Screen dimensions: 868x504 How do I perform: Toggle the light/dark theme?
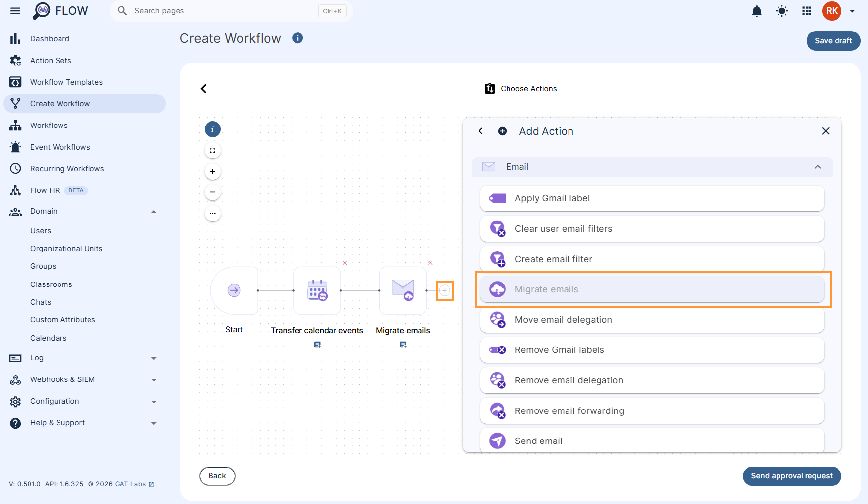(x=782, y=11)
